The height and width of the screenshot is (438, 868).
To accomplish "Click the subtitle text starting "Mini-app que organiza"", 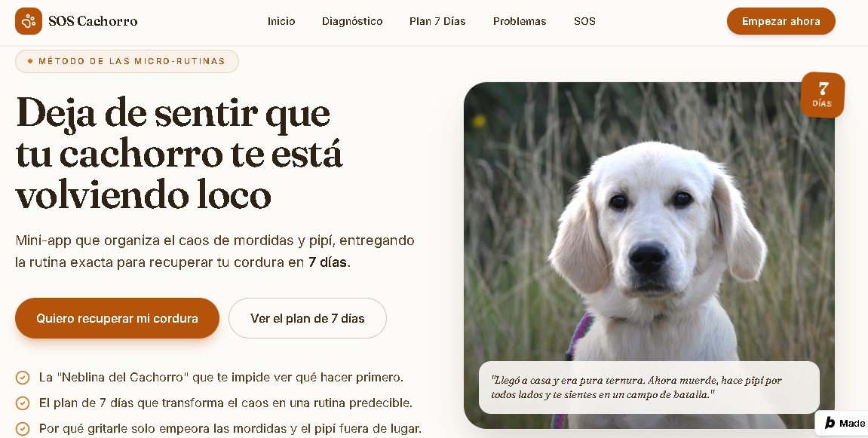I will coord(215,251).
